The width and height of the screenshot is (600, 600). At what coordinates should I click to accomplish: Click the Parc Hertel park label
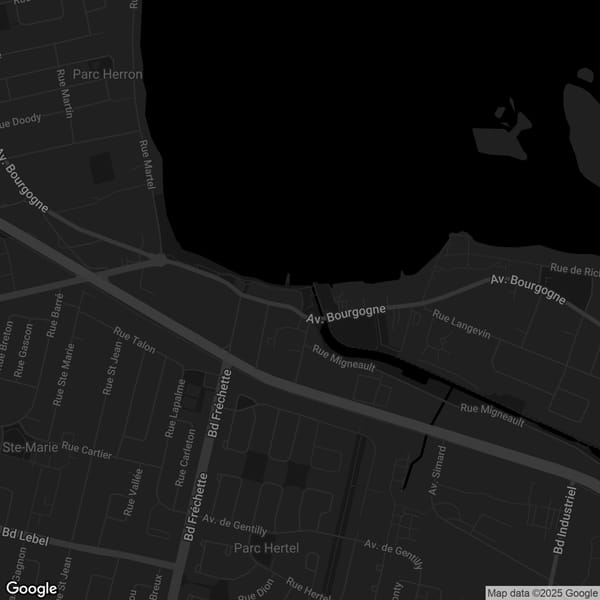coord(266,548)
